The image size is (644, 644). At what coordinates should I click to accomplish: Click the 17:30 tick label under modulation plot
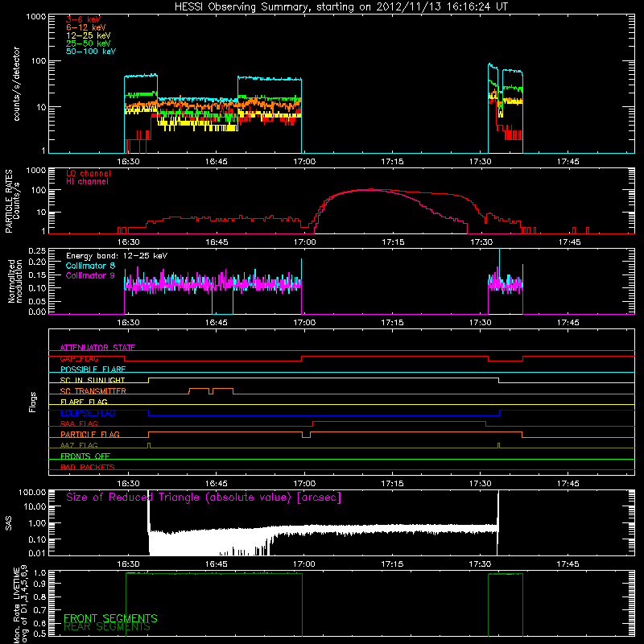480,323
